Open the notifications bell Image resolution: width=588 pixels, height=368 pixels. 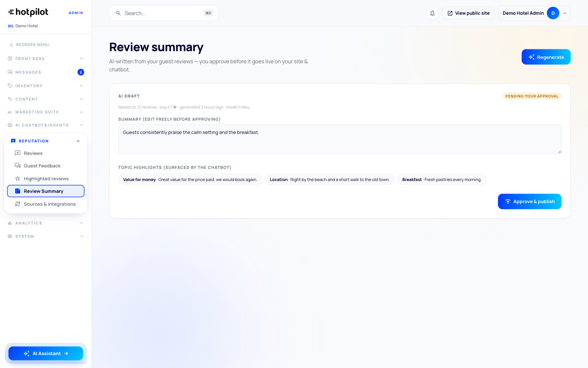click(433, 13)
